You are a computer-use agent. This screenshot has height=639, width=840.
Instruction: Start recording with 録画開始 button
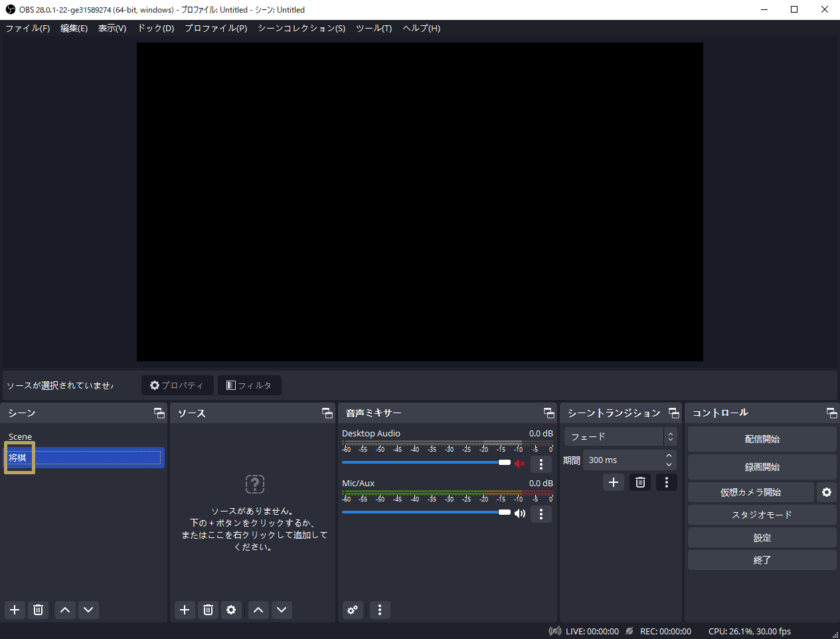[762, 467]
